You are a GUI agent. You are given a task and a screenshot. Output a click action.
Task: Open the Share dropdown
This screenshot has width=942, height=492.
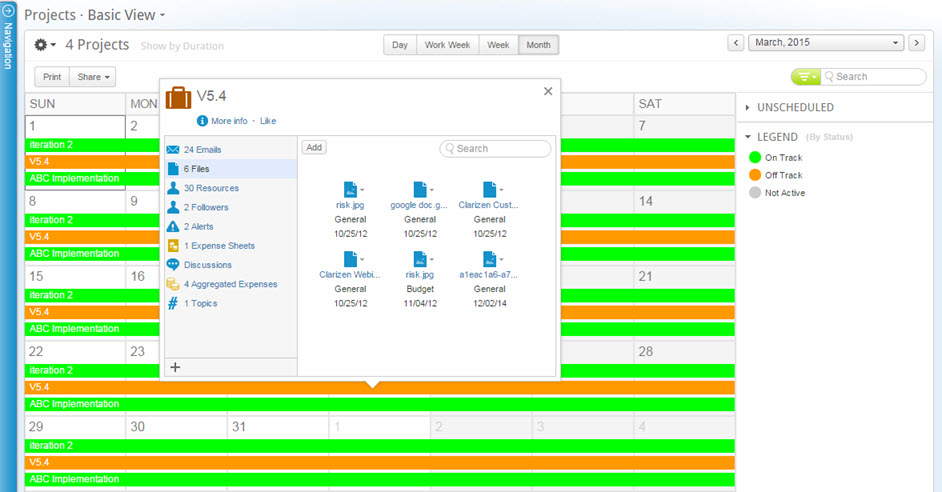pos(93,77)
